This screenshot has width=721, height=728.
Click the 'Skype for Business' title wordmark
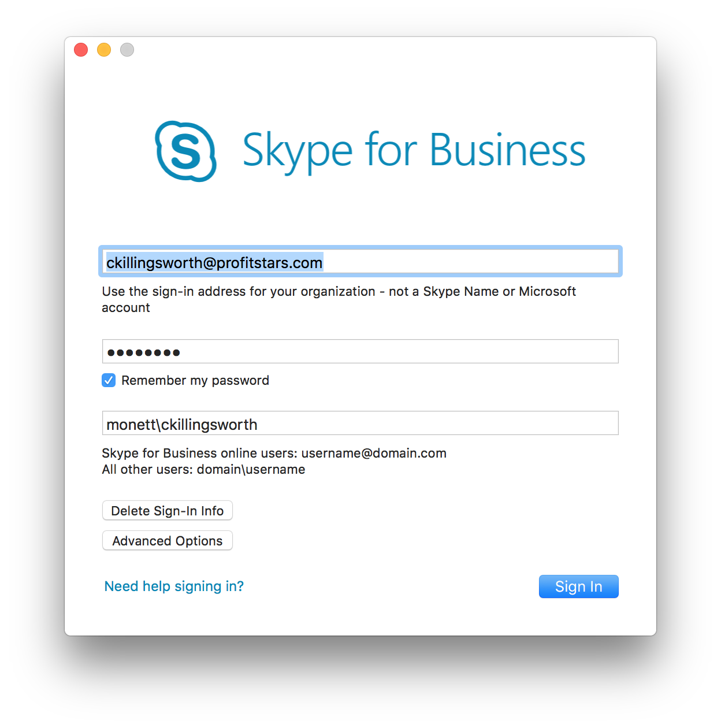(414, 150)
